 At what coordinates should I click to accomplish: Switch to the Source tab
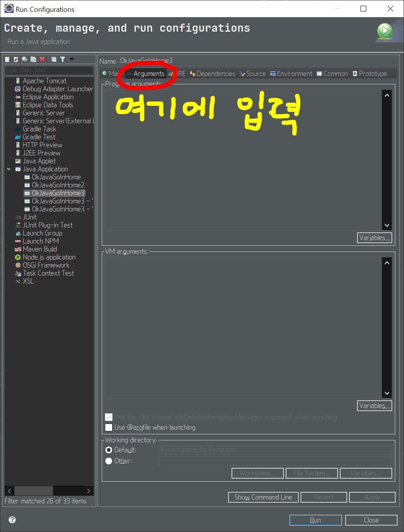(x=253, y=74)
